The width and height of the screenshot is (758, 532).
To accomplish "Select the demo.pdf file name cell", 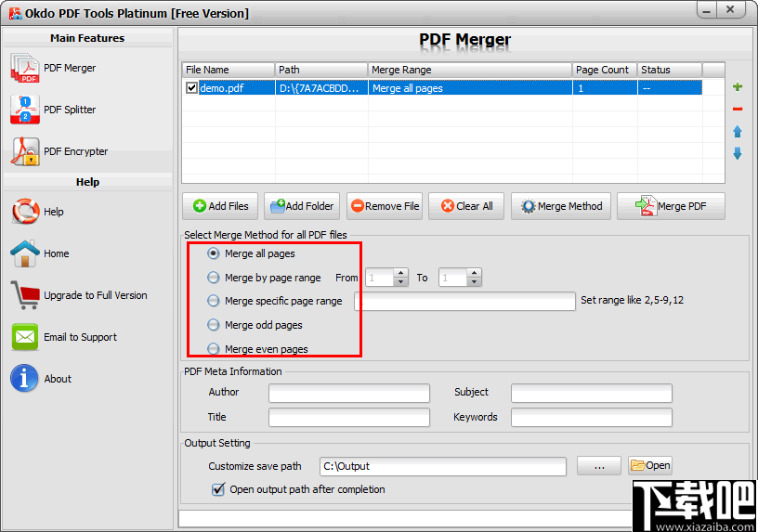I will coord(236,88).
